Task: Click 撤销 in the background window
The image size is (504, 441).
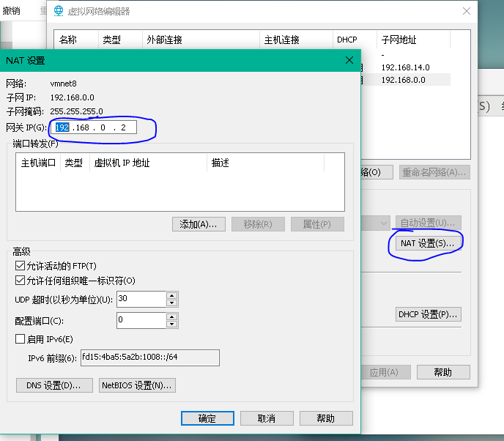Action: point(11,10)
